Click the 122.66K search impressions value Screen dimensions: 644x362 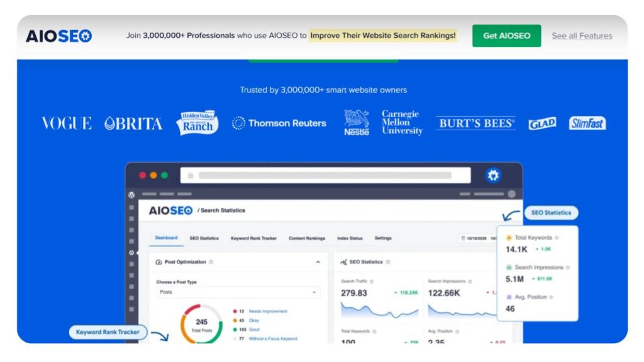pos(444,293)
